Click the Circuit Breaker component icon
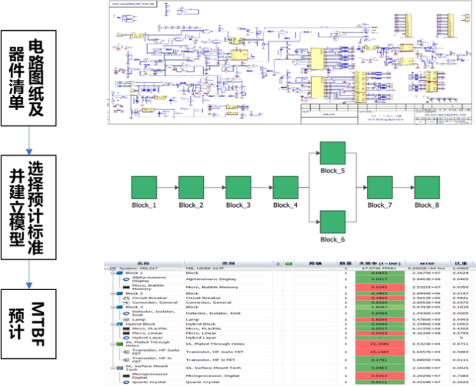Image resolution: width=476 pixels, height=386 pixels. pos(126,298)
